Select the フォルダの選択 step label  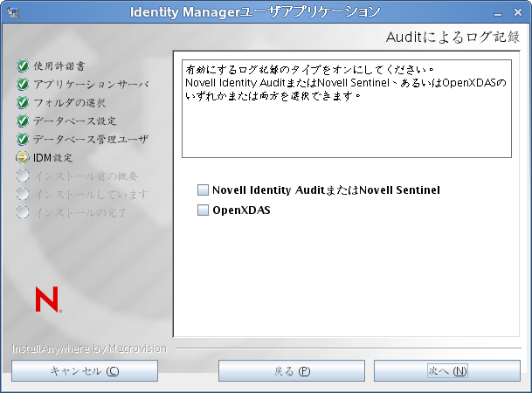pyautogui.click(x=70, y=103)
